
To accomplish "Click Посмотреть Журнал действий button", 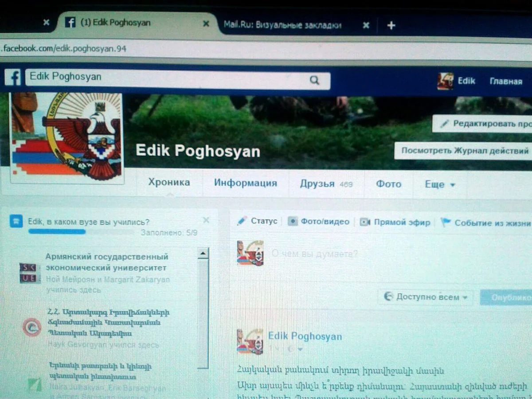I will 464,151.
